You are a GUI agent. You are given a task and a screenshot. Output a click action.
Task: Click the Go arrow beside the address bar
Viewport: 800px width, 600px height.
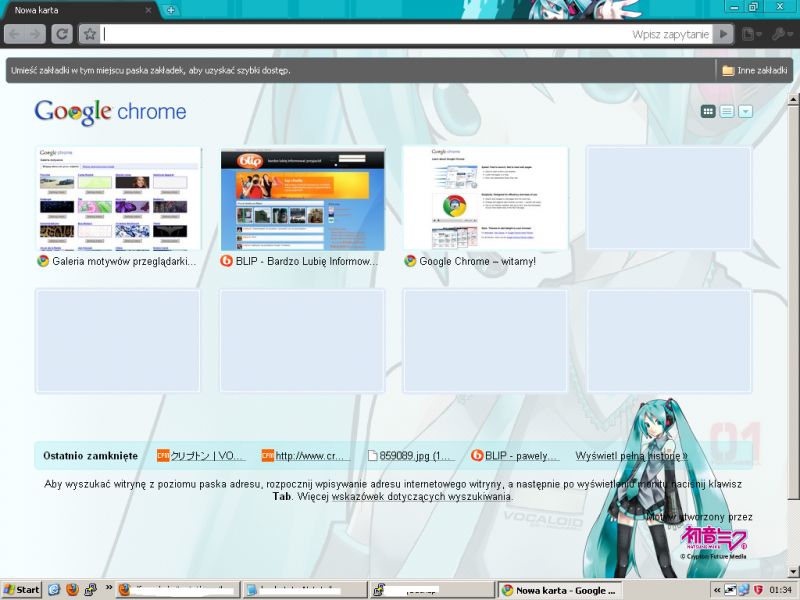723,34
